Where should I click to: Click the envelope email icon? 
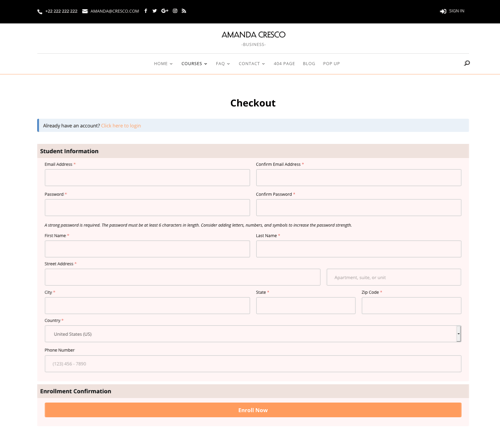coord(85,11)
